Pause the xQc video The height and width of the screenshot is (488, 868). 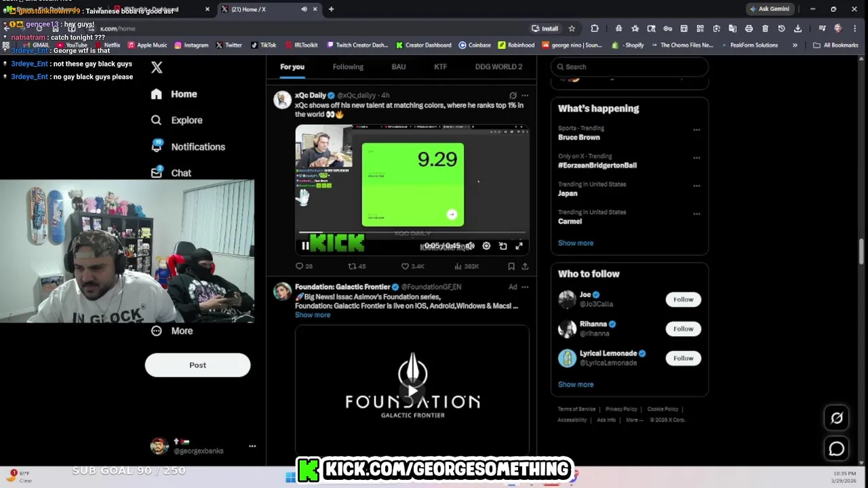[x=305, y=246]
